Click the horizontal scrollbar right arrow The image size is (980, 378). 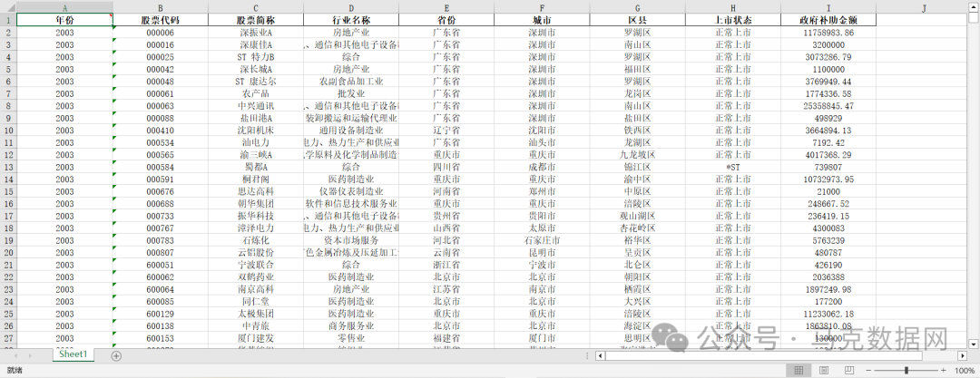coord(963,355)
